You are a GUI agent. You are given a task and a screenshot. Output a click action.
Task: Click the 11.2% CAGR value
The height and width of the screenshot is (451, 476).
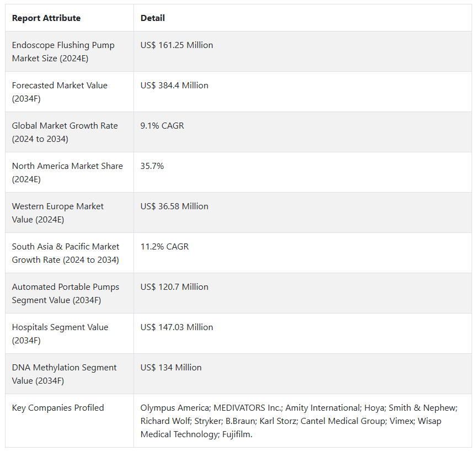(164, 247)
